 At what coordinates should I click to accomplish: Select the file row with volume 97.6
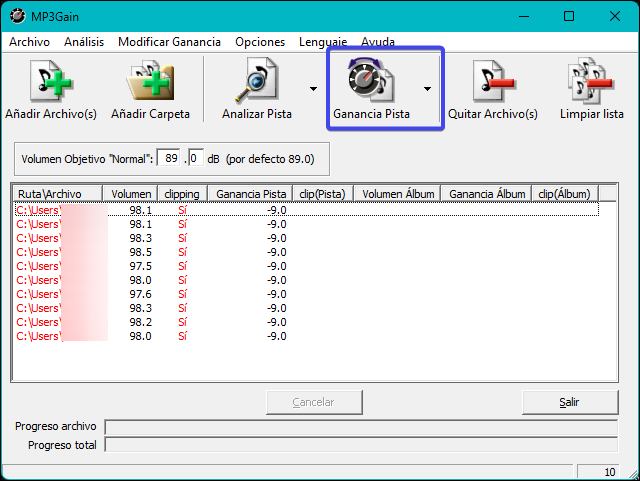point(307,294)
